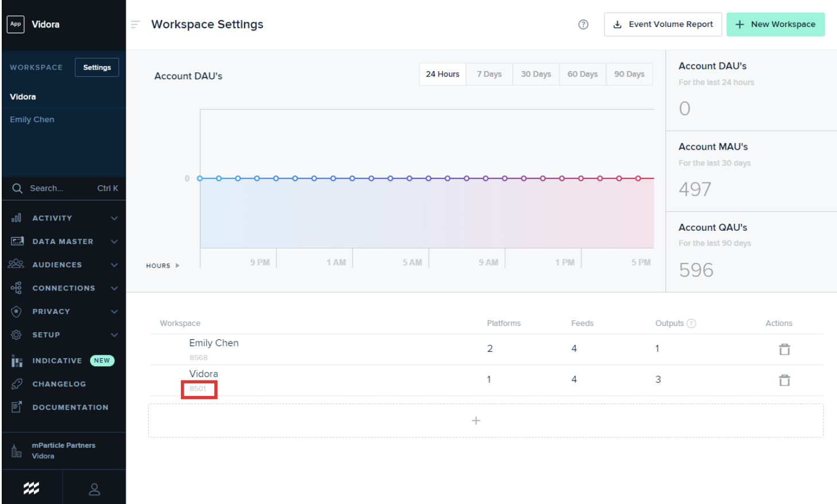Image resolution: width=837 pixels, height=504 pixels.
Task: Add a workspace with the plus row
Action: pos(486,421)
